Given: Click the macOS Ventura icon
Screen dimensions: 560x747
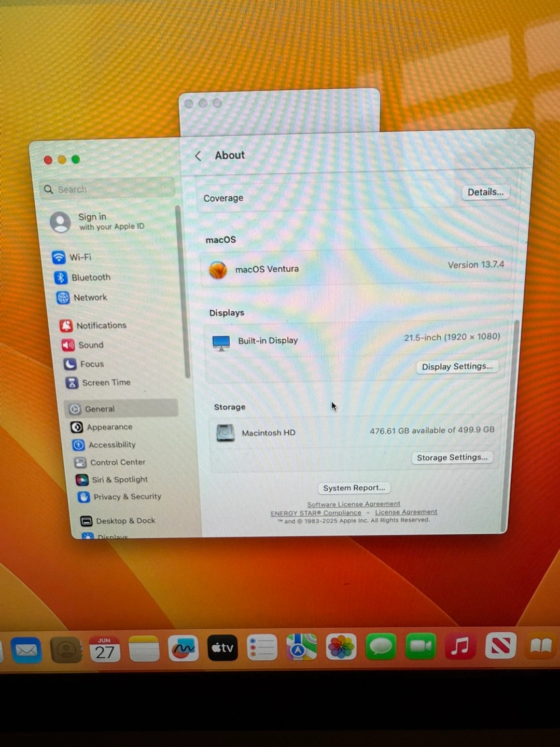Looking at the screenshot, I should (x=218, y=270).
